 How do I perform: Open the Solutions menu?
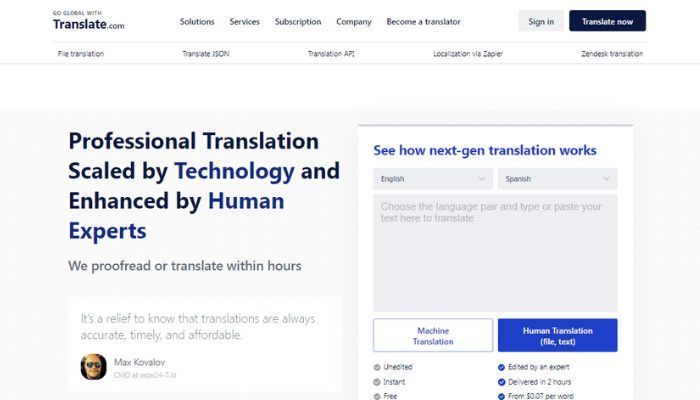[197, 21]
